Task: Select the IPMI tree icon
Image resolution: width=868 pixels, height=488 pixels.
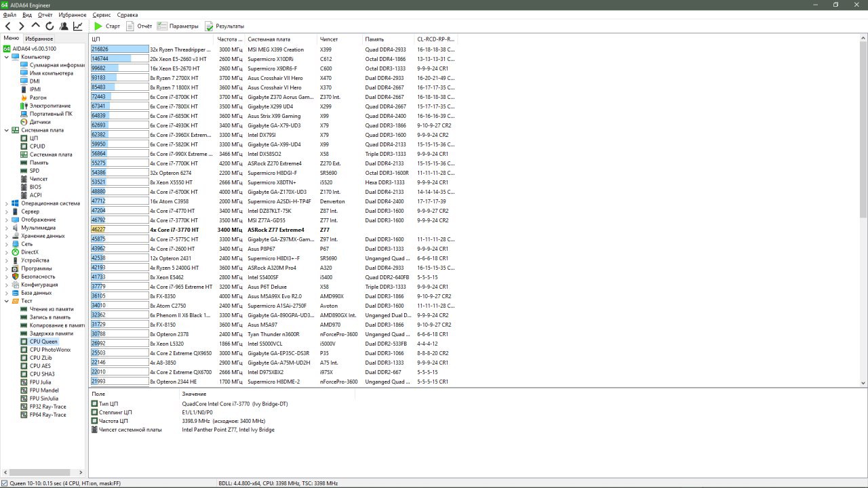Action: coord(24,89)
